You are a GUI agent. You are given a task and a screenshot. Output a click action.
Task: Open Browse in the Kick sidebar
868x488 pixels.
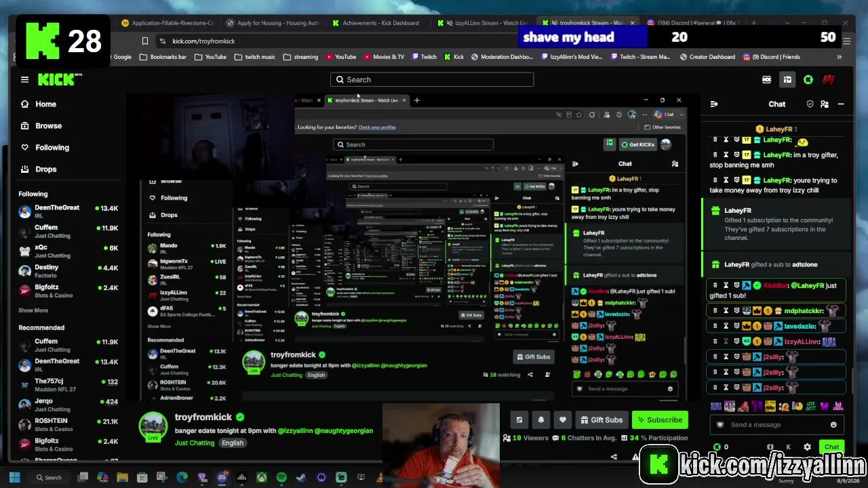[x=41, y=125]
